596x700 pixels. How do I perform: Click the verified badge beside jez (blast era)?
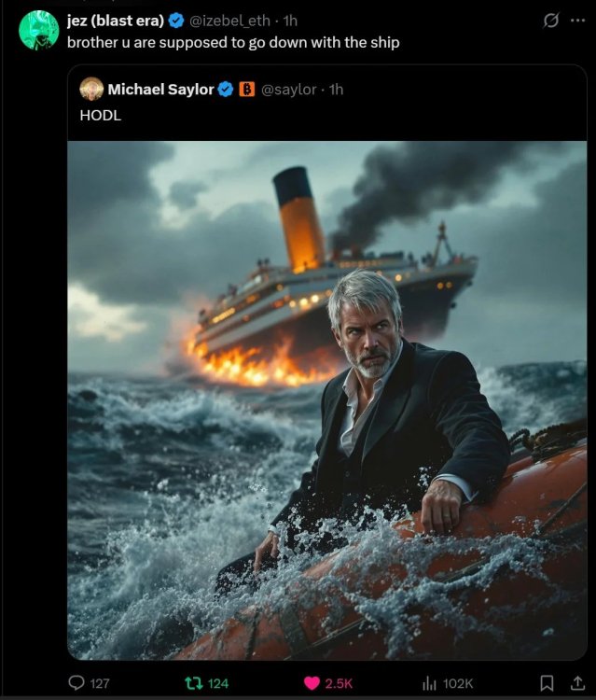click(175, 21)
